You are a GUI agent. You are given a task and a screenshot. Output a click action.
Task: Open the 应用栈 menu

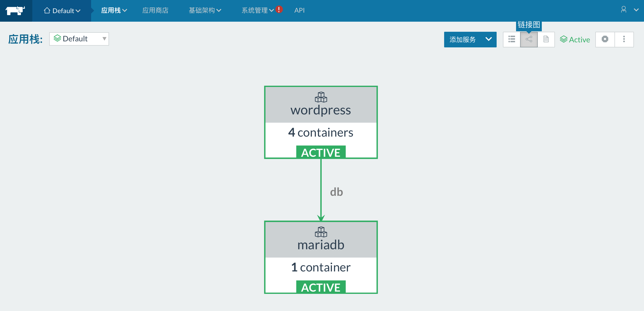(114, 10)
